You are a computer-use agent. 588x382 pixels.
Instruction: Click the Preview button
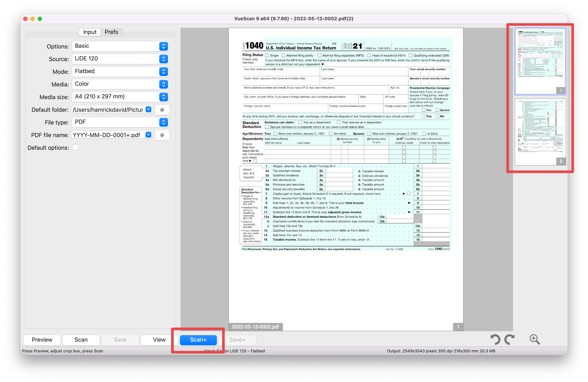pos(42,340)
